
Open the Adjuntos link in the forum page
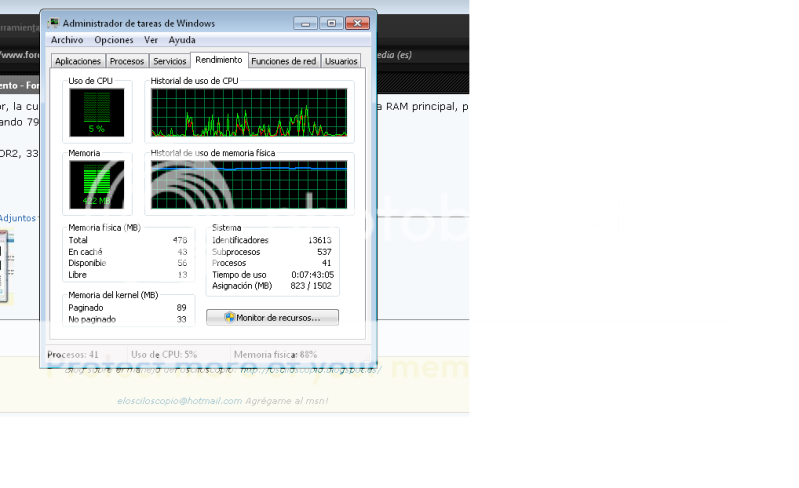click(18, 218)
